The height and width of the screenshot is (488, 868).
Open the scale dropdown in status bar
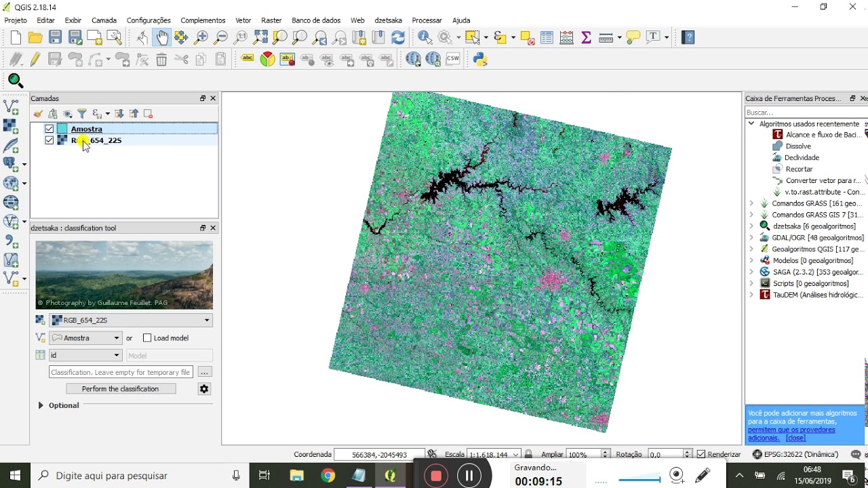pyautogui.click(x=517, y=455)
